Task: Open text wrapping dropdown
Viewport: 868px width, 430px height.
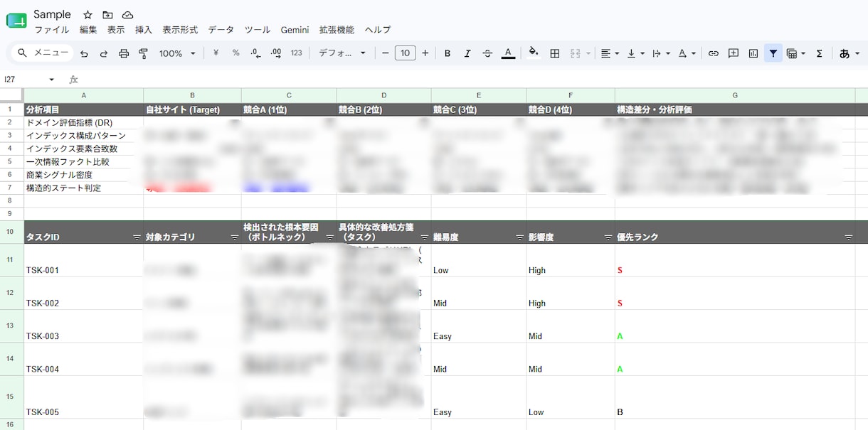Action: click(x=661, y=53)
